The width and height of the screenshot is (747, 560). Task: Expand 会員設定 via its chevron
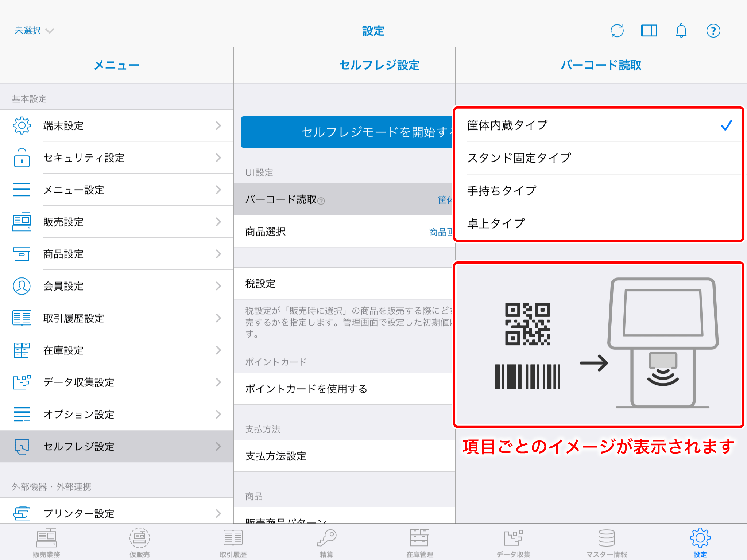click(x=218, y=286)
